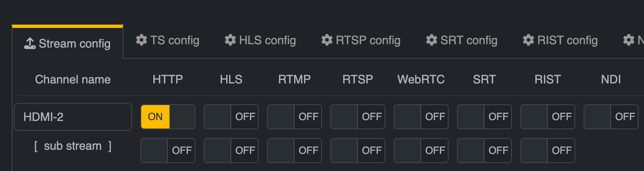Switch to the RTSP config tab
This screenshot has height=171, width=644.
click(361, 40)
